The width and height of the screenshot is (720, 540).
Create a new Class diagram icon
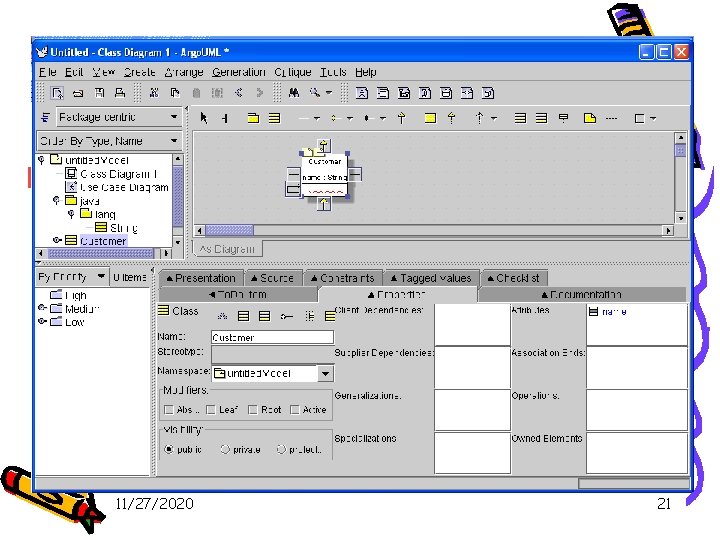coord(382,93)
